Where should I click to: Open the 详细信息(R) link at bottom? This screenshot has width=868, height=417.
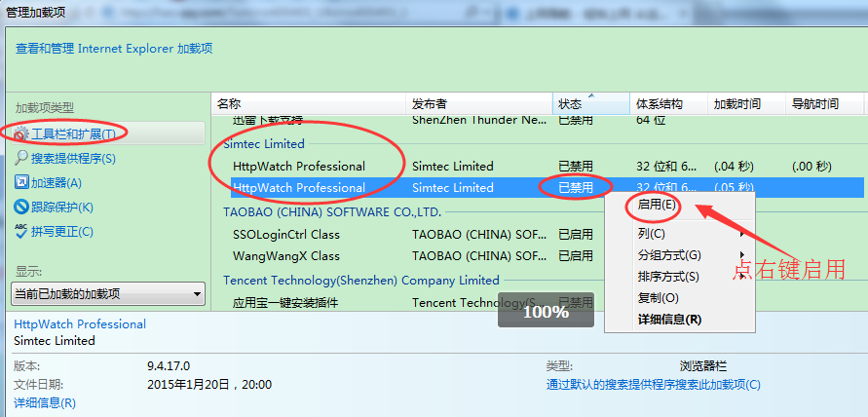point(45,402)
